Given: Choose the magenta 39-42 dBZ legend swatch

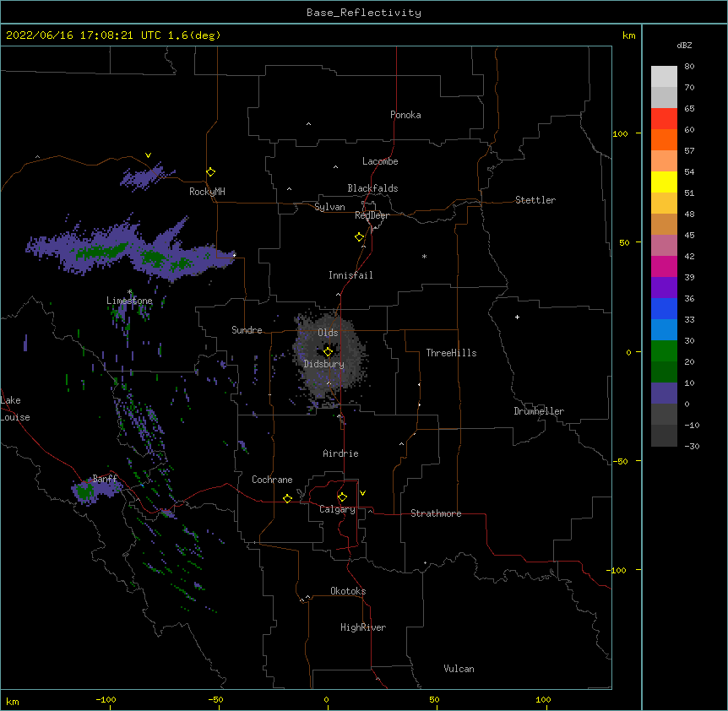Looking at the screenshot, I should coord(664,266).
